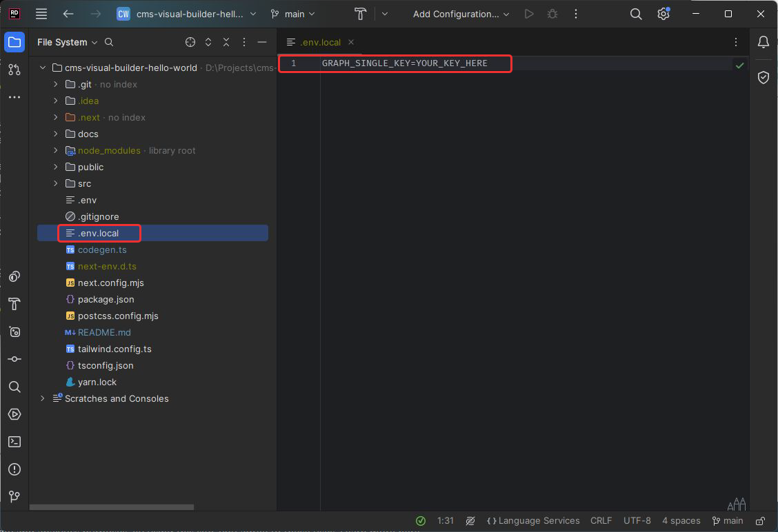Close the .env.local editor tab

351,42
